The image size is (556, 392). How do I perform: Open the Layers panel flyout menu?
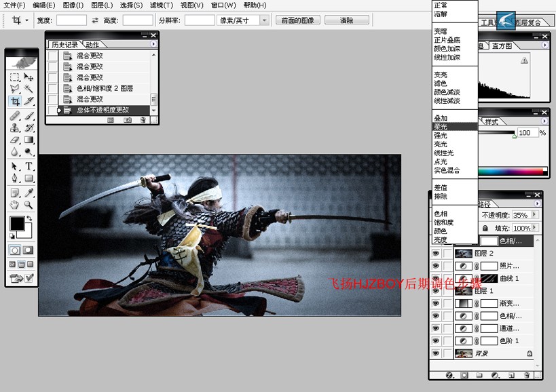click(x=537, y=203)
